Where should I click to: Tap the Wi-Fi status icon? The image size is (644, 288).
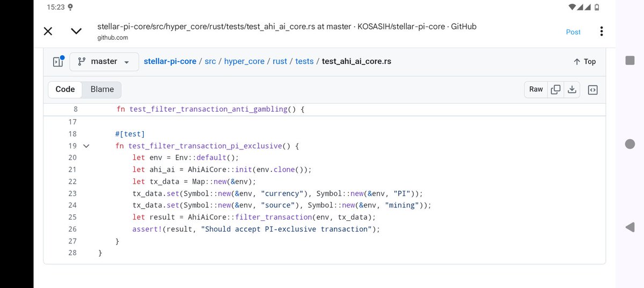click(x=573, y=7)
